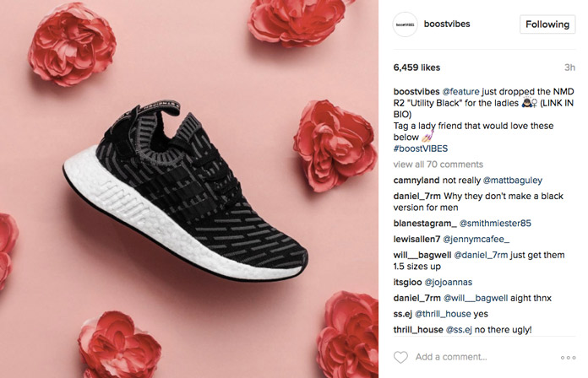Toggle the Following button
588x378 pixels.
tap(547, 24)
